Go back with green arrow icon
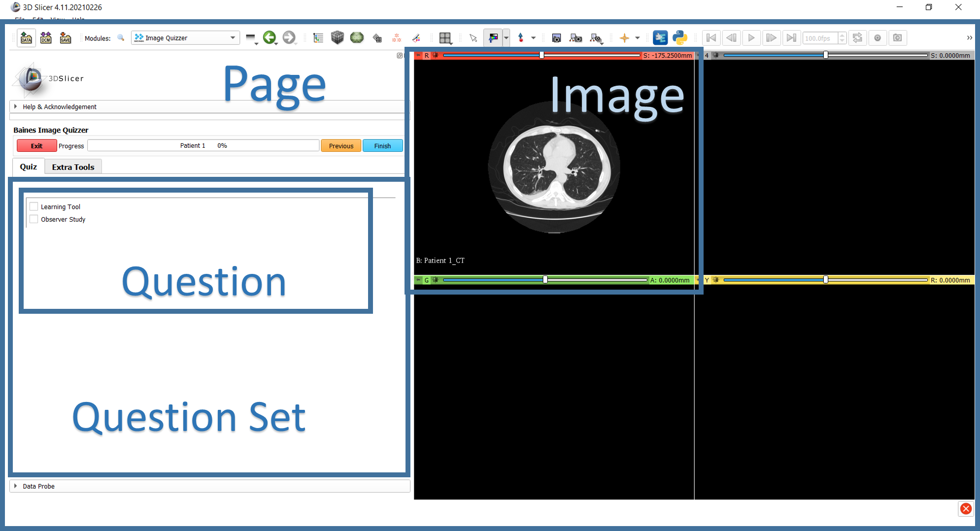Screen dimensions: 980x531 [x=269, y=37]
